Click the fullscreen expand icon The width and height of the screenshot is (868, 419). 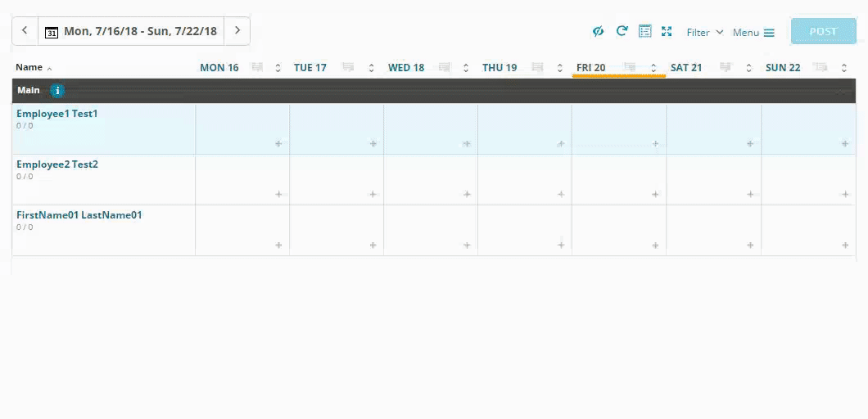pyautogui.click(x=667, y=31)
